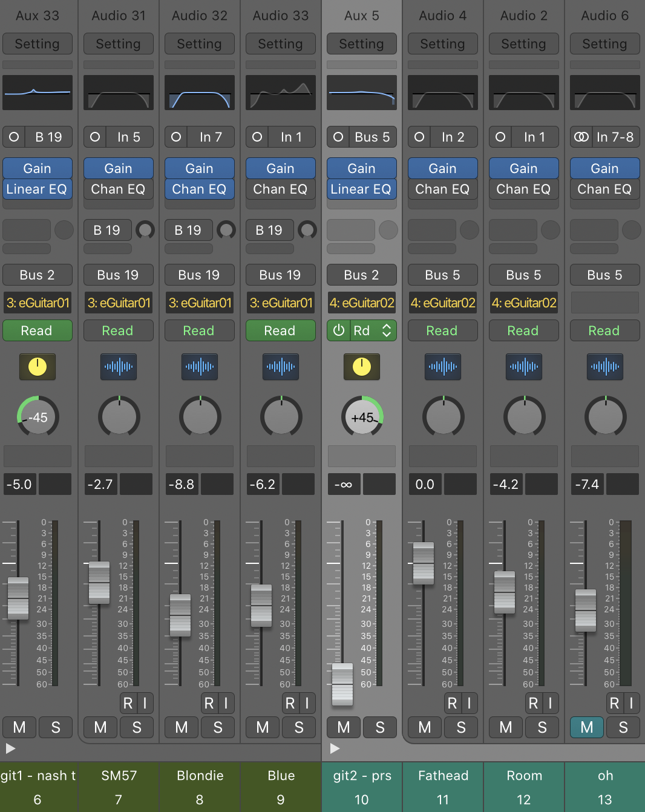Record-enable the Room channel
645x812 pixels.
[533, 703]
